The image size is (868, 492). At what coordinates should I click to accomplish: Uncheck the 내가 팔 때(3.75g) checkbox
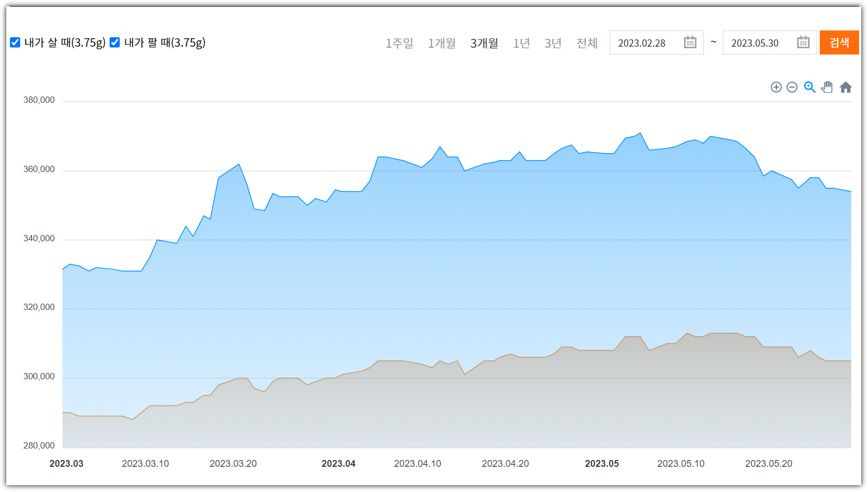115,42
